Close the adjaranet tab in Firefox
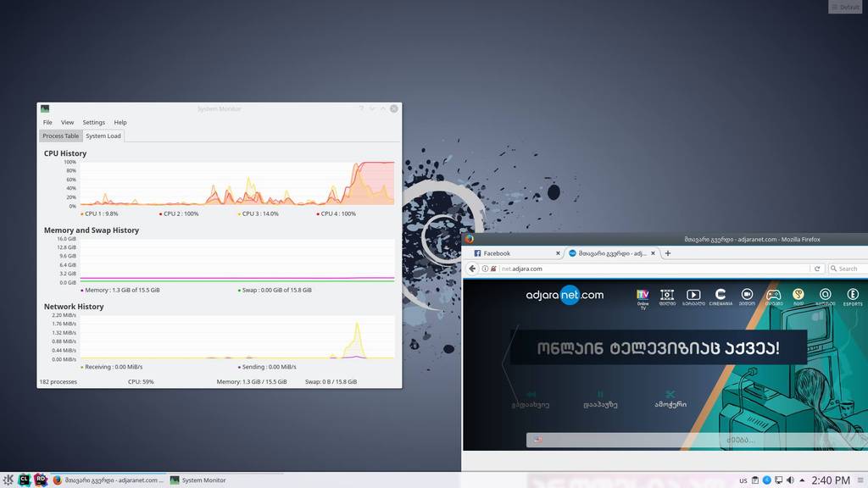This screenshot has height=488, width=868. click(653, 253)
